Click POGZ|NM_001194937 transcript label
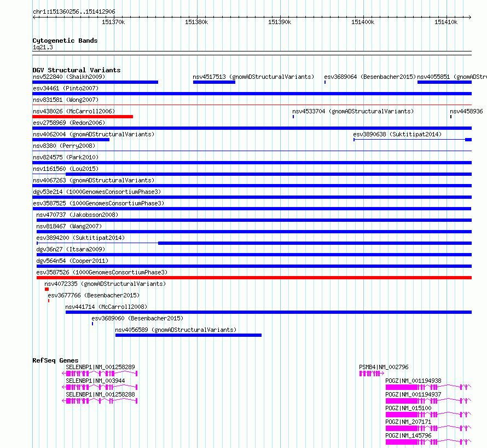487x448 pixels. (x=413, y=394)
